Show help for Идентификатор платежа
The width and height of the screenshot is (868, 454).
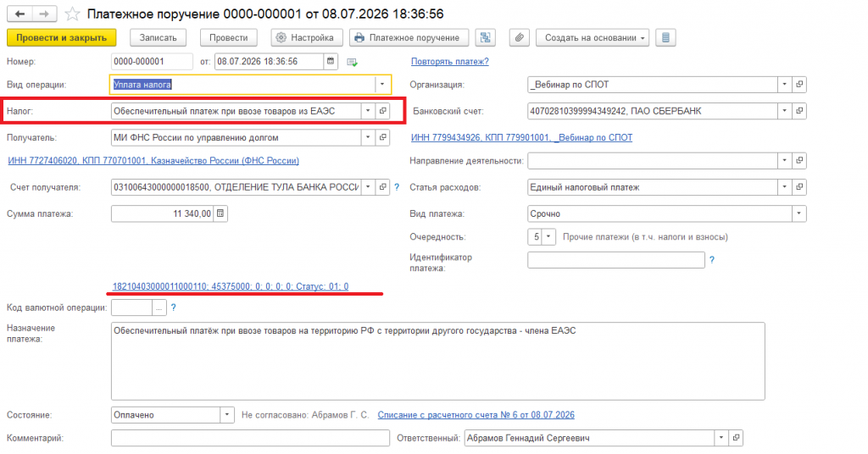point(712,259)
